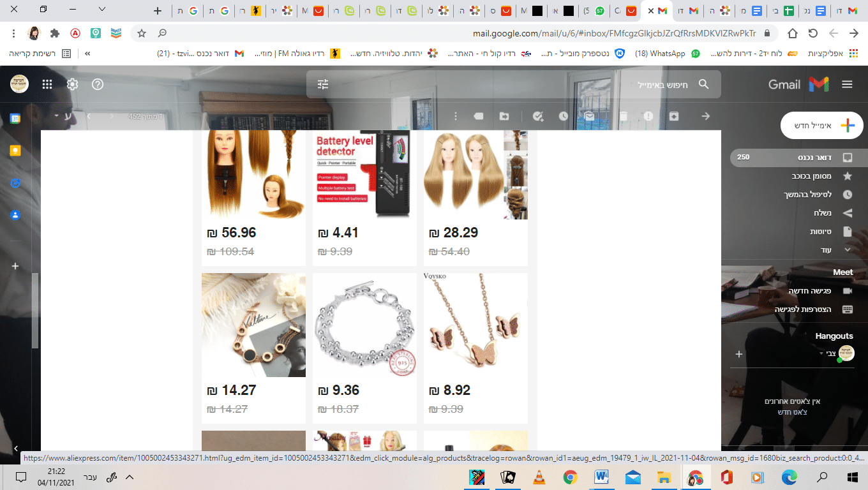Bookmark this page with star icon

point(142,33)
